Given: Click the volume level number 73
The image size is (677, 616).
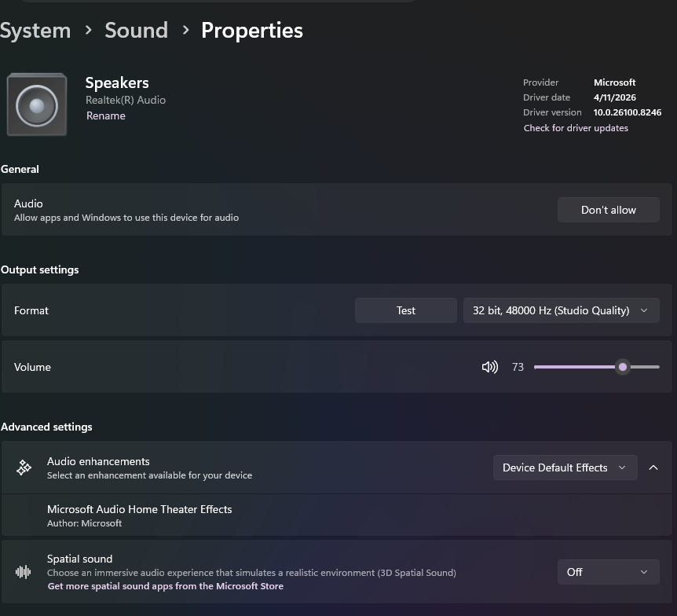Looking at the screenshot, I should point(518,367).
